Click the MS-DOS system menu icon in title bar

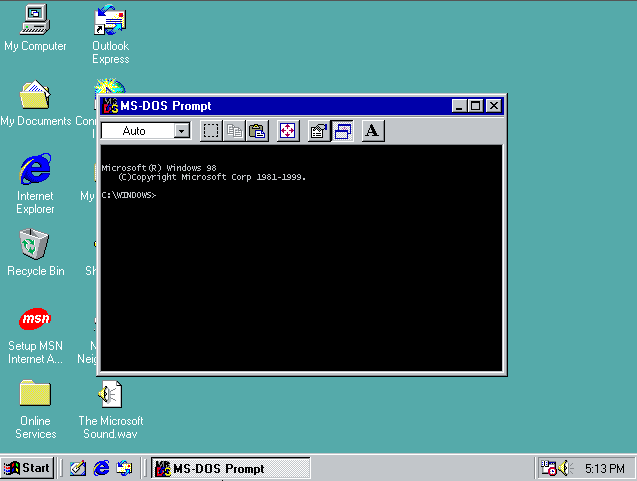(x=110, y=106)
